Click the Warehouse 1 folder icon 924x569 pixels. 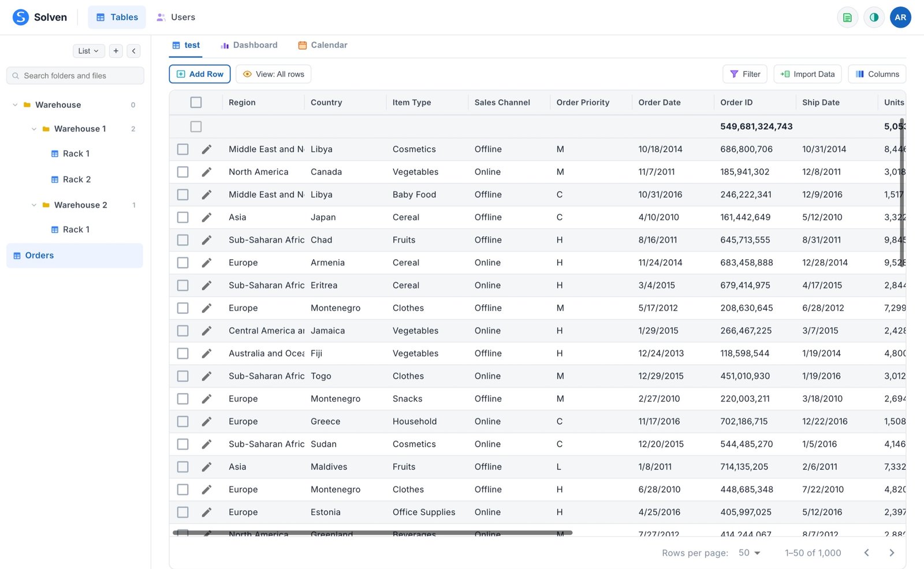[x=46, y=129]
